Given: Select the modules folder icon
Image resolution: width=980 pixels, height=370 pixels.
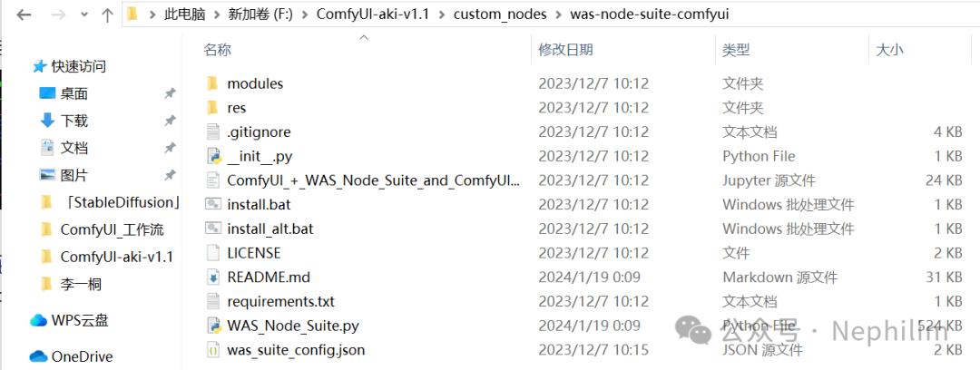Looking at the screenshot, I should click(x=213, y=83).
